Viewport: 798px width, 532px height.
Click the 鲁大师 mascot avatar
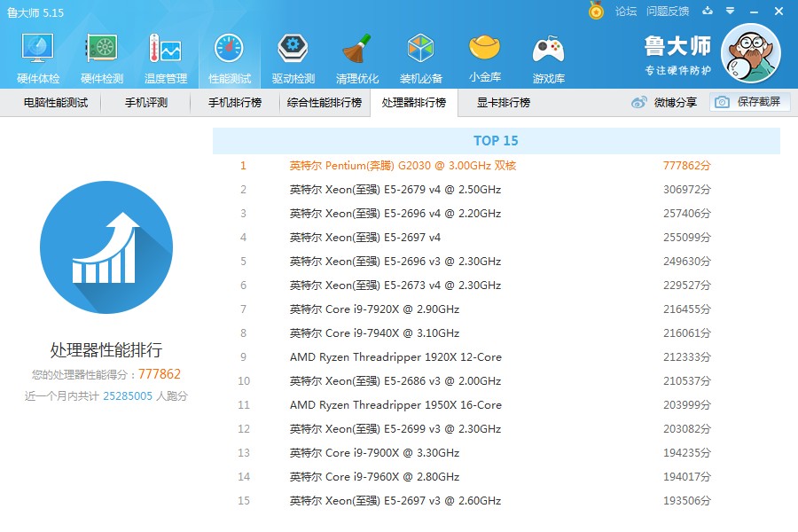(x=751, y=53)
